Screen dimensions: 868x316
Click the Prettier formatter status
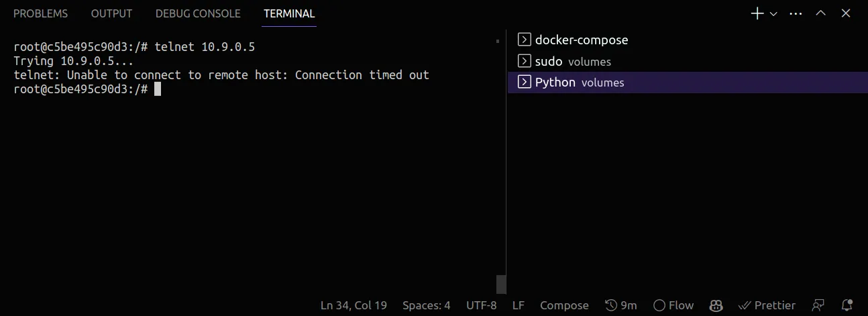[x=767, y=305]
